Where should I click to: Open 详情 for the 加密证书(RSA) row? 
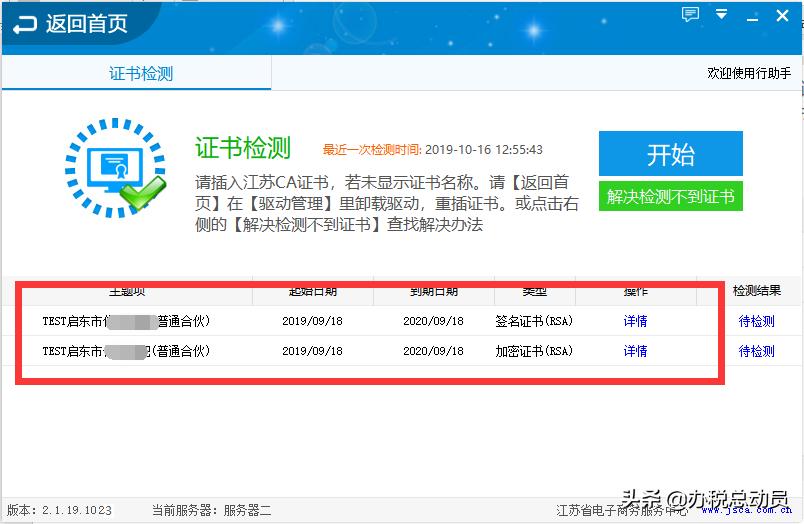click(x=635, y=351)
